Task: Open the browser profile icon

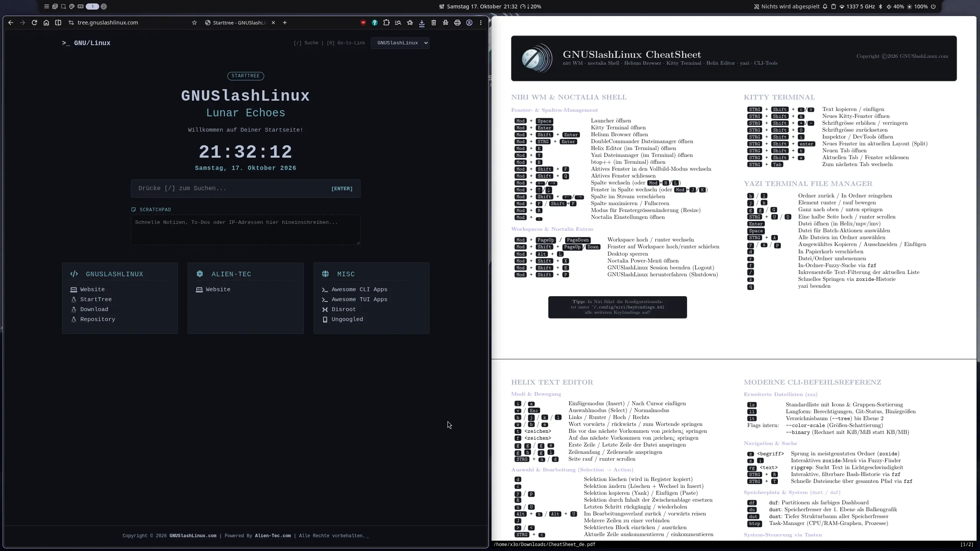Action: [x=469, y=23]
